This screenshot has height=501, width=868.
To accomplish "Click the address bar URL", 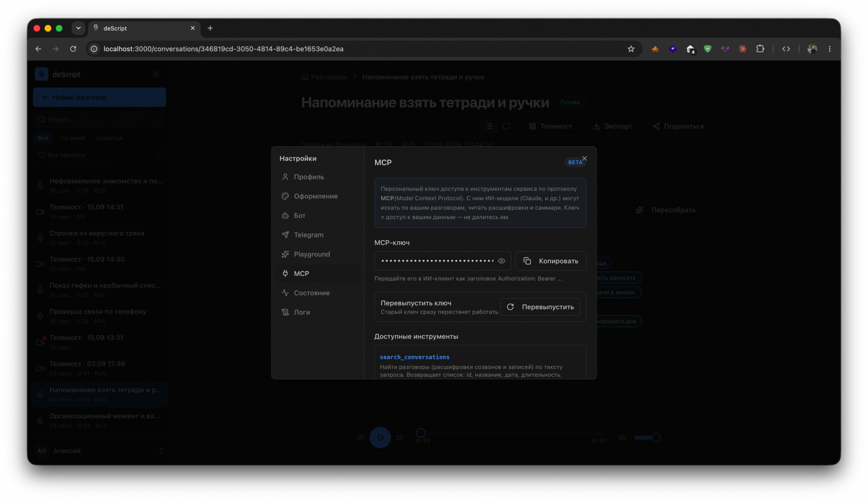I will 224,49.
